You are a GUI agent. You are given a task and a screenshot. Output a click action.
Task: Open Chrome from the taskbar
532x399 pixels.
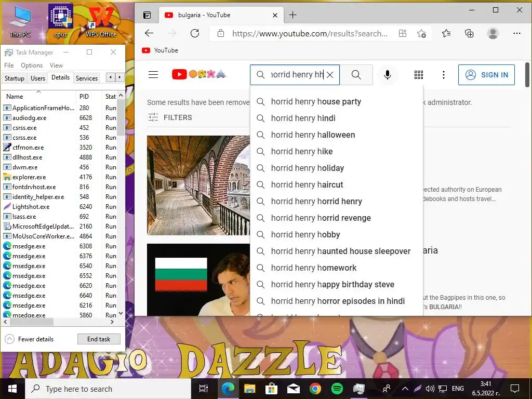tap(315, 389)
